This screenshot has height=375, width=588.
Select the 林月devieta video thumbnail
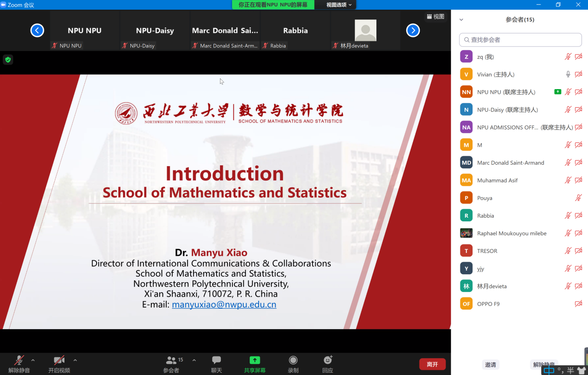[365, 31]
